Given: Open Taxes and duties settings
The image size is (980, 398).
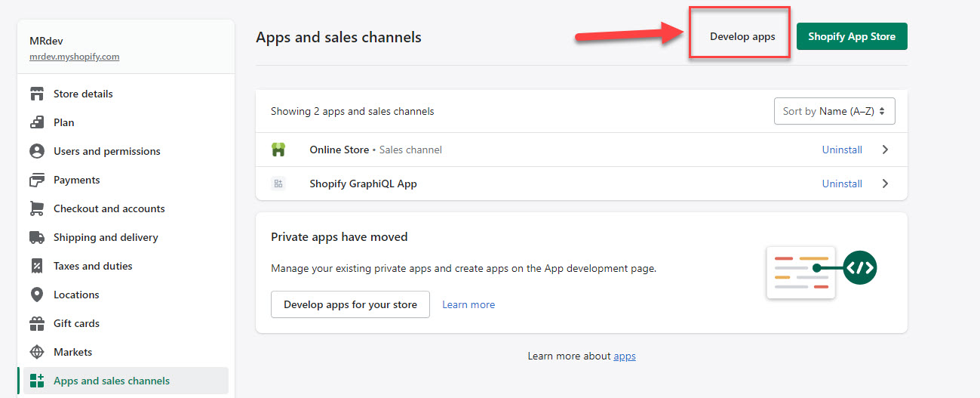Looking at the screenshot, I should [x=126, y=266].
